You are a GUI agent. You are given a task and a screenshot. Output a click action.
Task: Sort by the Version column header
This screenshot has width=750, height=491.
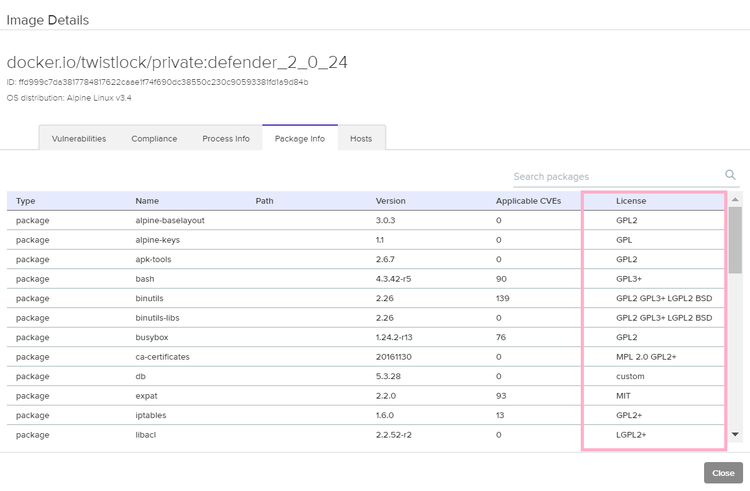coord(391,201)
